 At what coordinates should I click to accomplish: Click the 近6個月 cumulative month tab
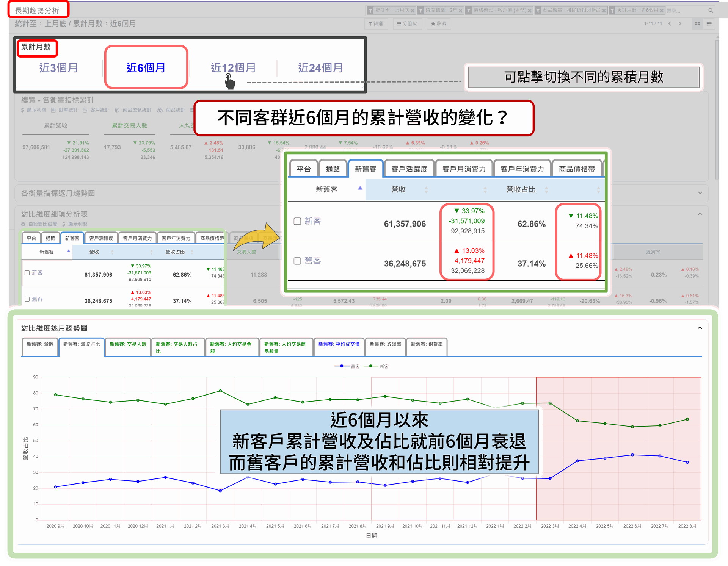[x=145, y=67]
